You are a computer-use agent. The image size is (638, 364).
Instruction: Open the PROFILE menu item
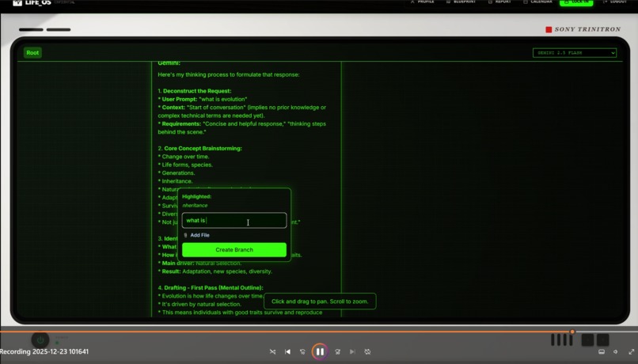(423, 2)
